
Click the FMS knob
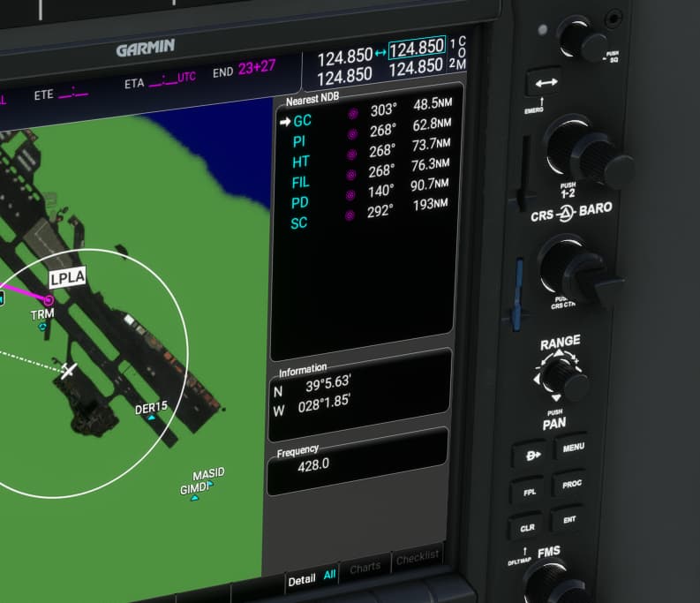pyautogui.click(x=558, y=583)
